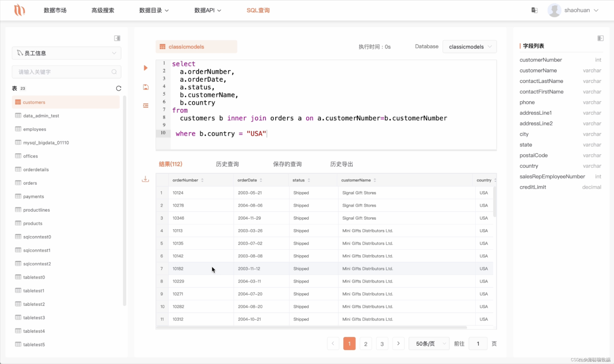614x364 pixels.
Task: Collapse the left sidebar panel icon
Action: coord(117,38)
